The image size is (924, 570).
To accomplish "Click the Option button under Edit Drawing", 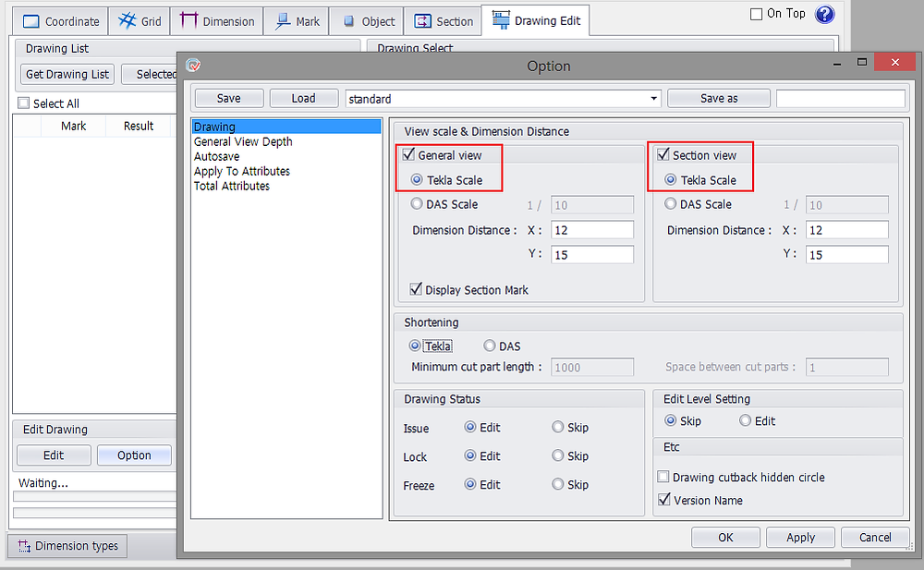I will [134, 455].
